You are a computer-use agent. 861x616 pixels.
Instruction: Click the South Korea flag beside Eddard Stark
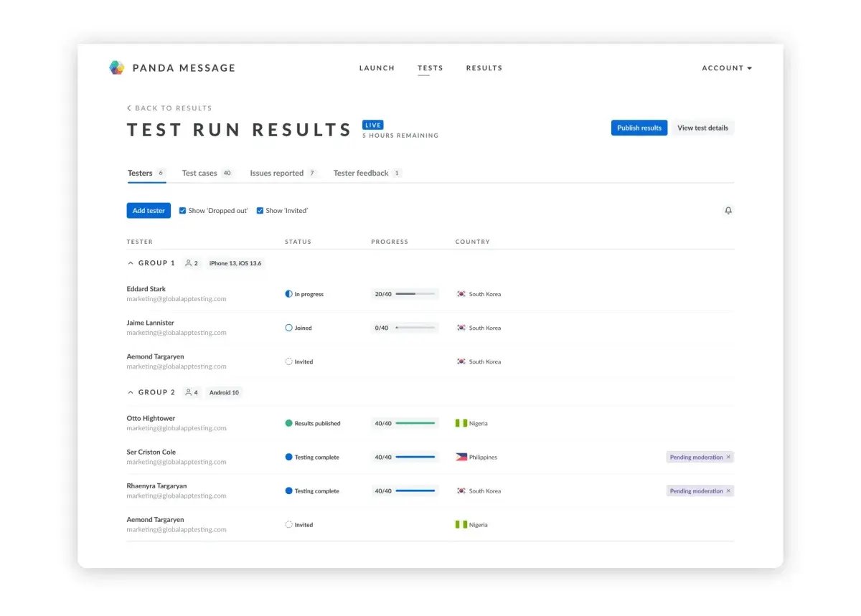coord(461,293)
